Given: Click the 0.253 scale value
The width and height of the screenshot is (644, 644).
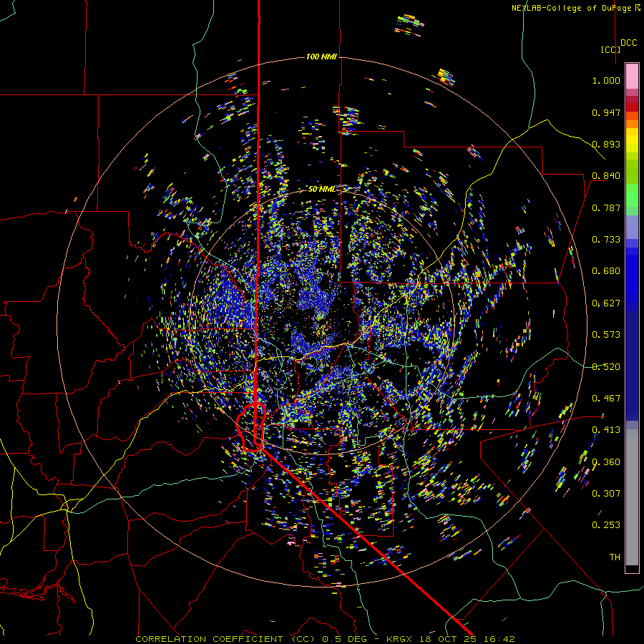Looking at the screenshot, I should point(606,525).
